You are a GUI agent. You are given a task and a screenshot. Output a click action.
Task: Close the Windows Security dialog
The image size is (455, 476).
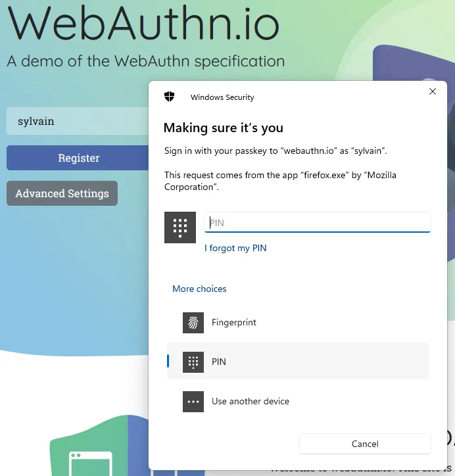tap(433, 91)
